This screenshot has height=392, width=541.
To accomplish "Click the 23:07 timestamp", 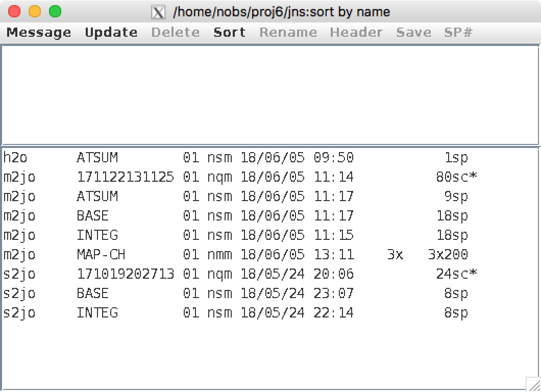I will [334, 293].
